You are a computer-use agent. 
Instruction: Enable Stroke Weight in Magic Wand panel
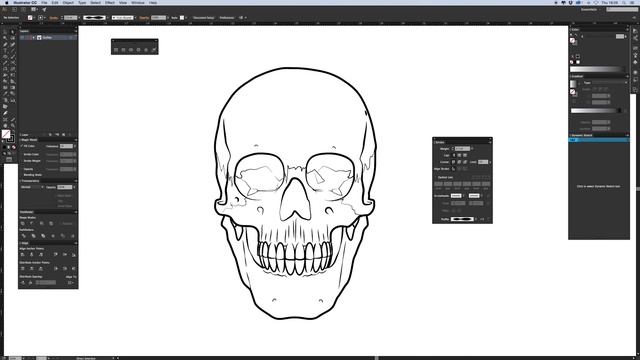coord(21,161)
